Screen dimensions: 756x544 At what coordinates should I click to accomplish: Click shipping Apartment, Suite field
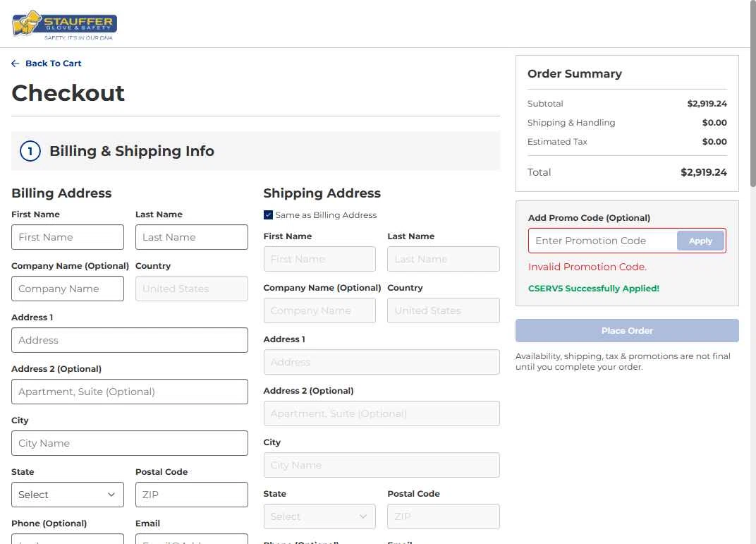tap(382, 413)
